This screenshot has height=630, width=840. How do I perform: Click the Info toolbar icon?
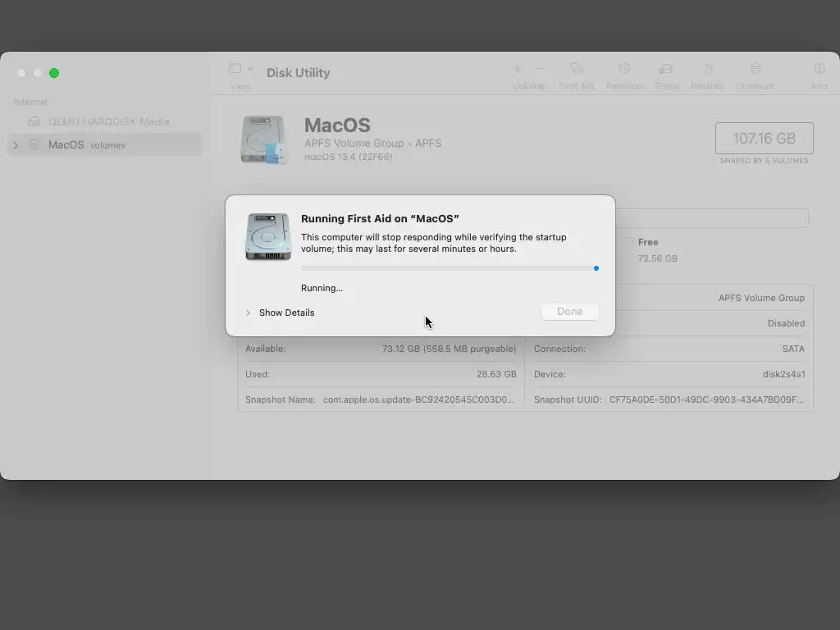[x=819, y=69]
